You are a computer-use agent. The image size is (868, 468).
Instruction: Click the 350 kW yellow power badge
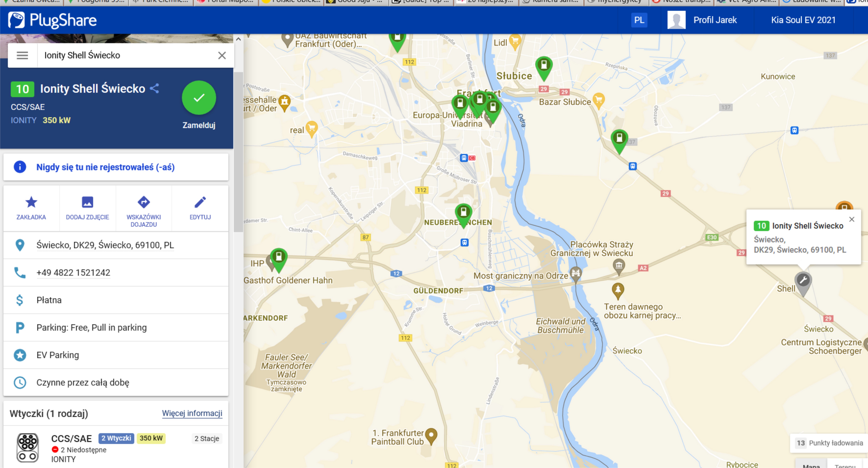tap(151, 438)
